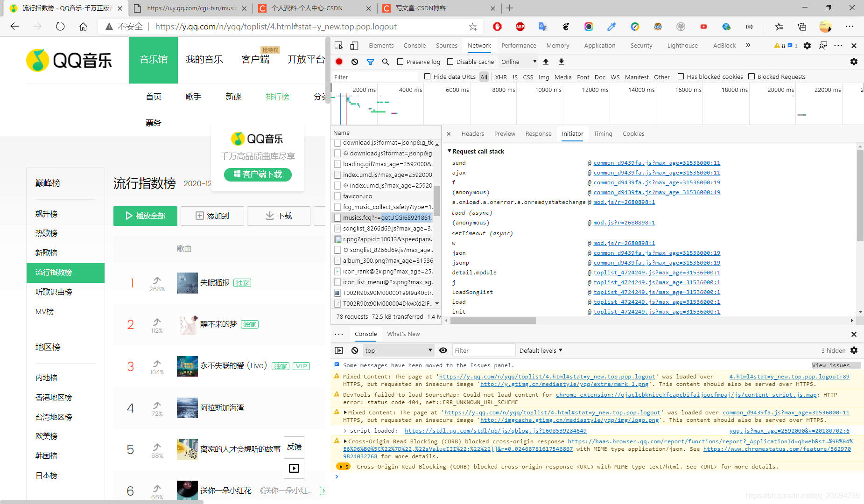Check Hide data URLs option

[427, 77]
